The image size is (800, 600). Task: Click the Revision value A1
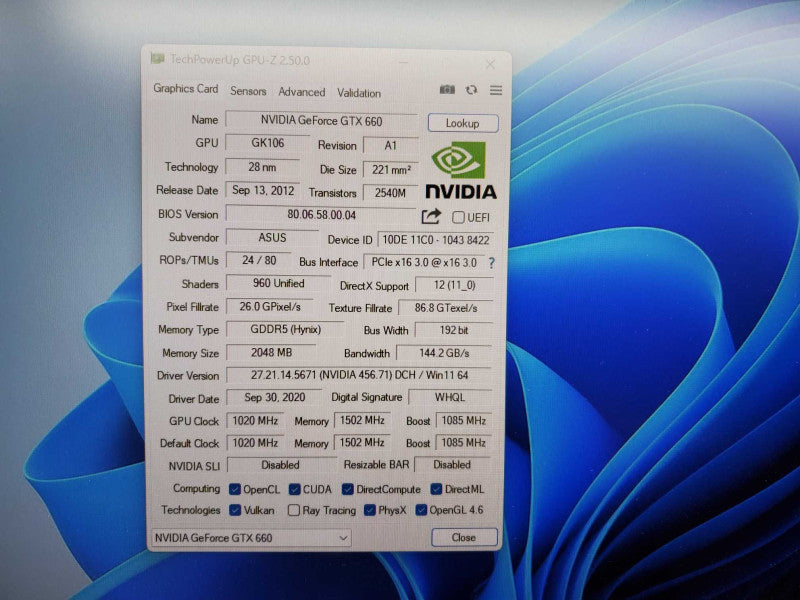(390, 146)
